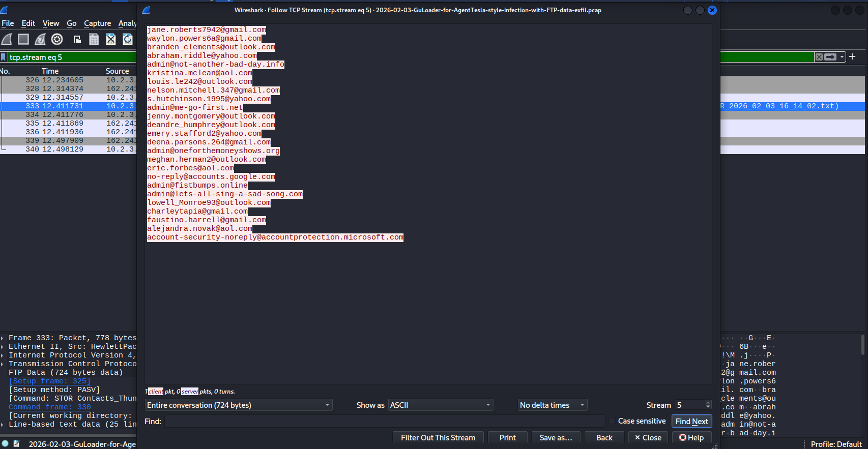The image size is (868, 449).
Task: Toggle the Case sensitive checkbox
Action: click(613, 421)
